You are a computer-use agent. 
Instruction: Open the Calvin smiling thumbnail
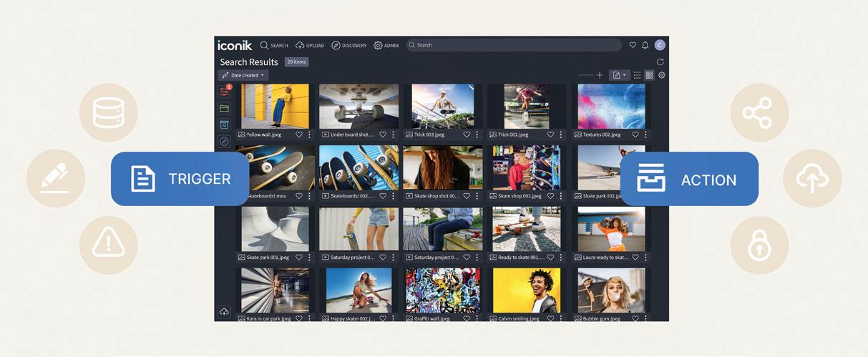point(527,290)
